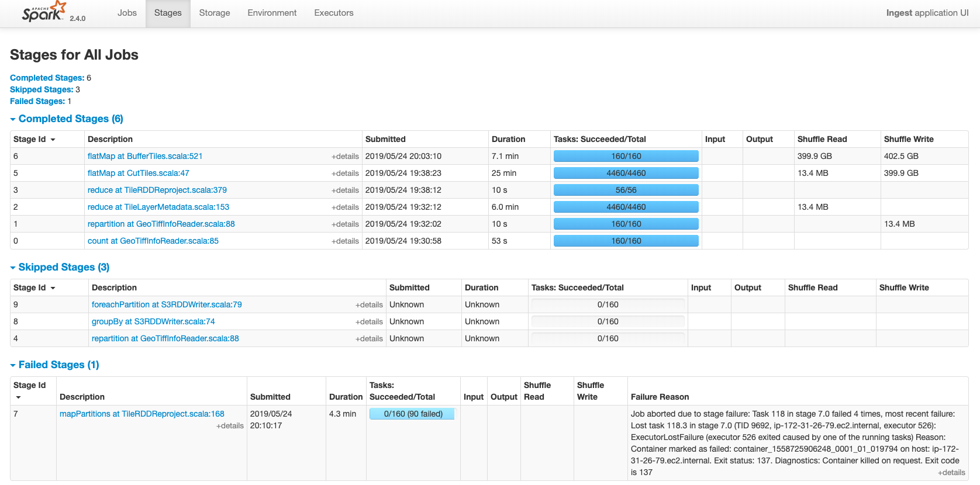Collapse the Skipped Stages (3) section
Screen dimensions: 980x485
[60, 267]
